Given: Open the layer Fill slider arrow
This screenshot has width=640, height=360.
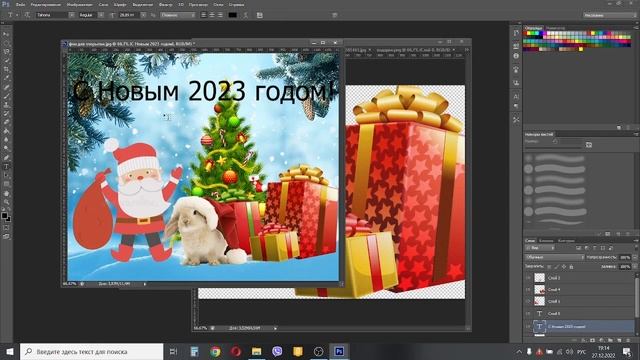Looking at the screenshot, I should point(634,267).
